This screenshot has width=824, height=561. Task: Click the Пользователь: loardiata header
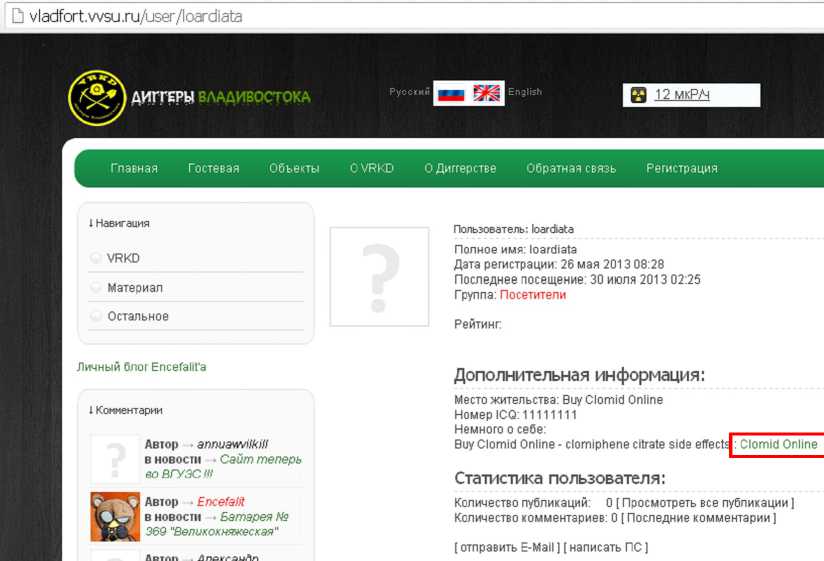point(513,229)
